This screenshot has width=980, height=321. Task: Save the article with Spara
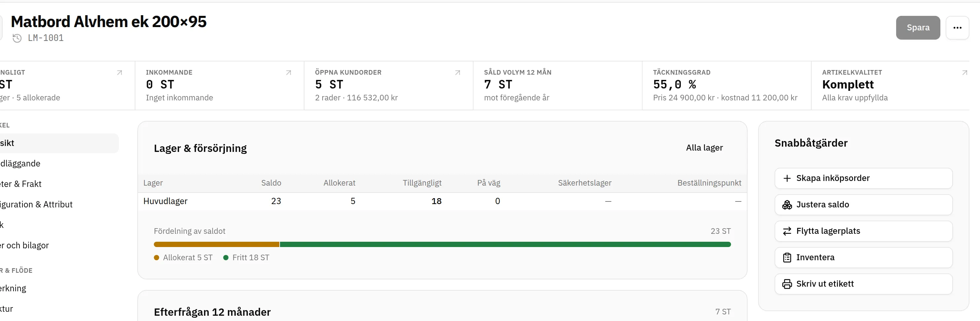(918, 28)
